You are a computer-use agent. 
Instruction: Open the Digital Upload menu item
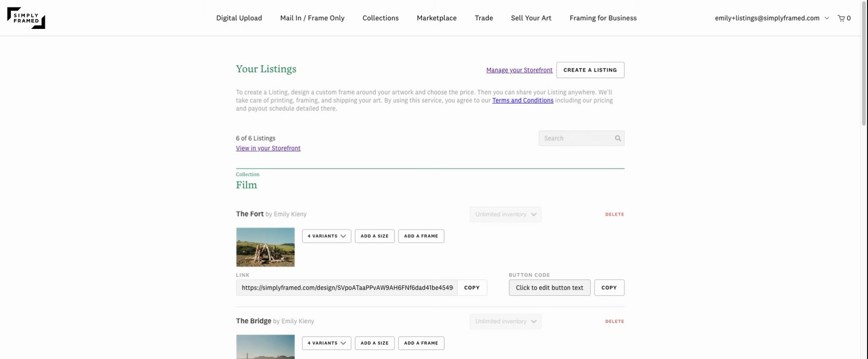pyautogui.click(x=239, y=18)
